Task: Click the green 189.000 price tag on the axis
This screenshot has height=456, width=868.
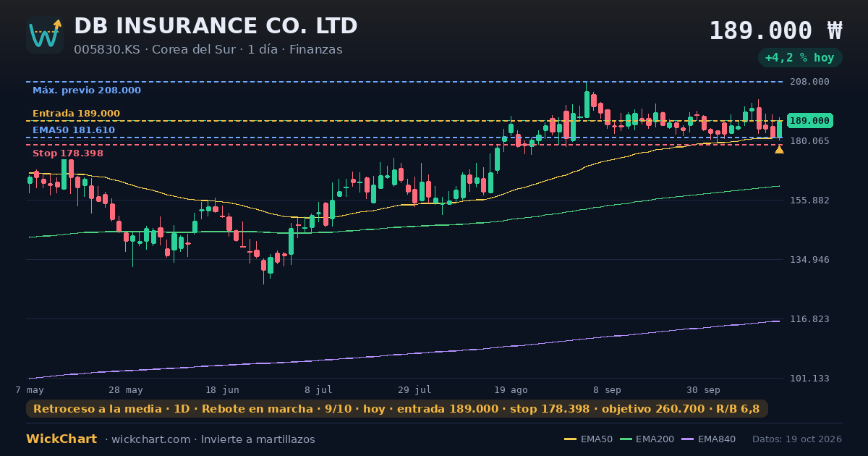Action: [810, 121]
